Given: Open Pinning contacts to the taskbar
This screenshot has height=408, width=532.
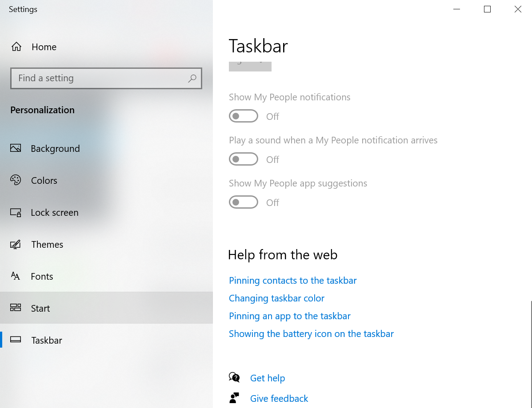Looking at the screenshot, I should 292,280.
